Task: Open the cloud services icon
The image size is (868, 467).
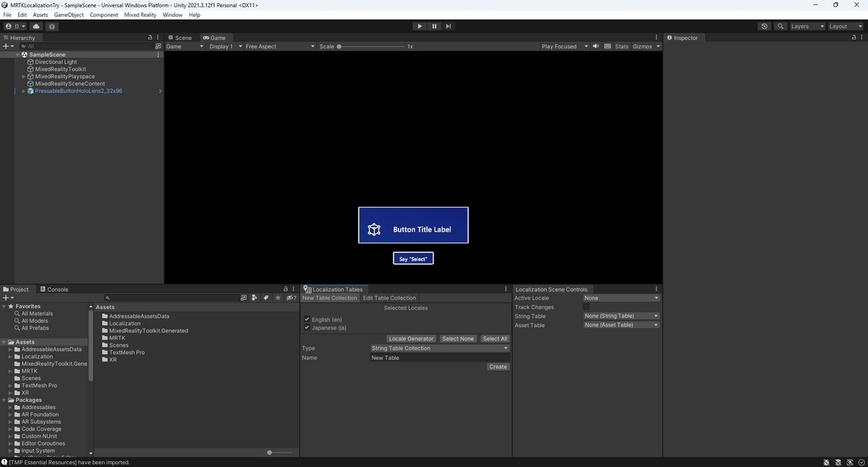Action: (36, 26)
